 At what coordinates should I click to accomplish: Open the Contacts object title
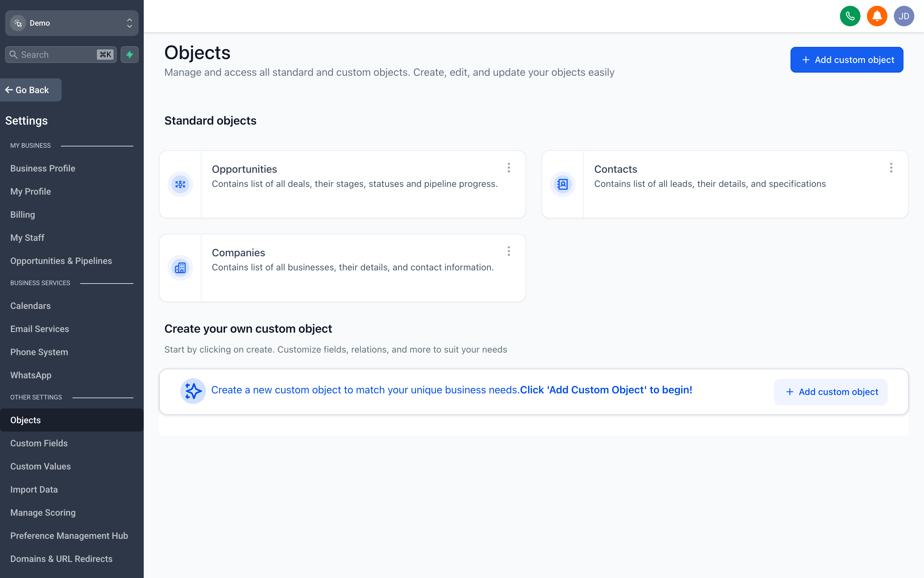coord(615,169)
